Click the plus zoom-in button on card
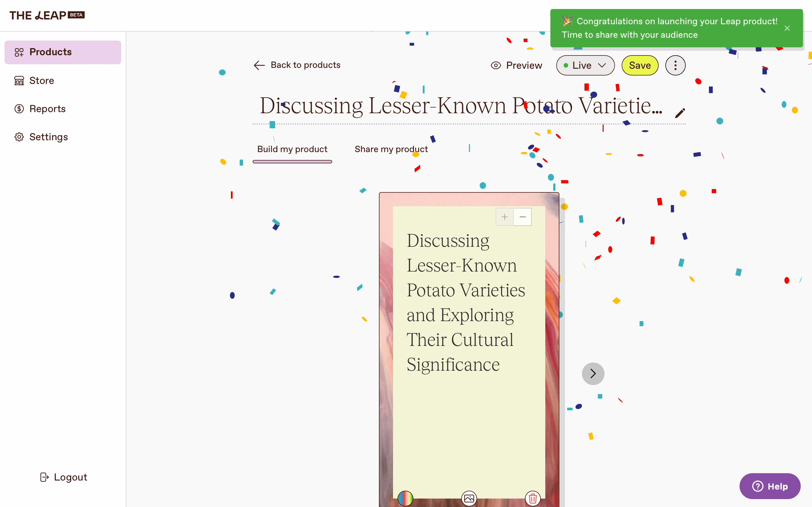 tap(504, 217)
